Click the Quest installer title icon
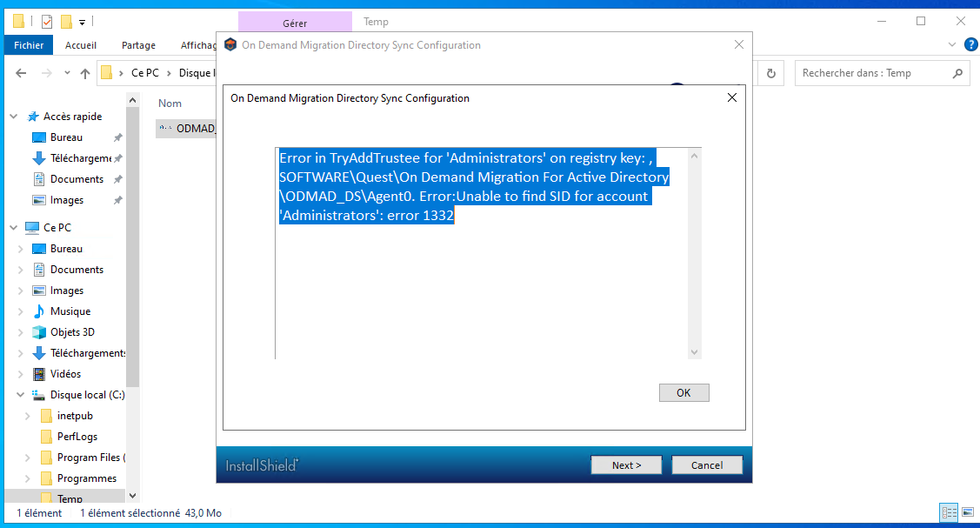 coord(230,45)
